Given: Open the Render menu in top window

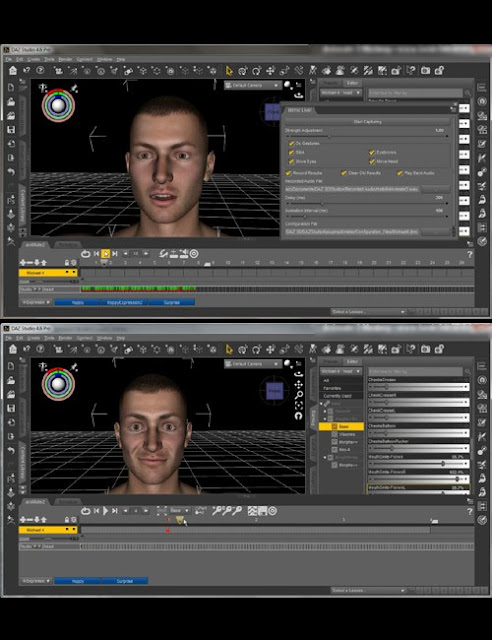Looking at the screenshot, I should [x=65, y=60].
